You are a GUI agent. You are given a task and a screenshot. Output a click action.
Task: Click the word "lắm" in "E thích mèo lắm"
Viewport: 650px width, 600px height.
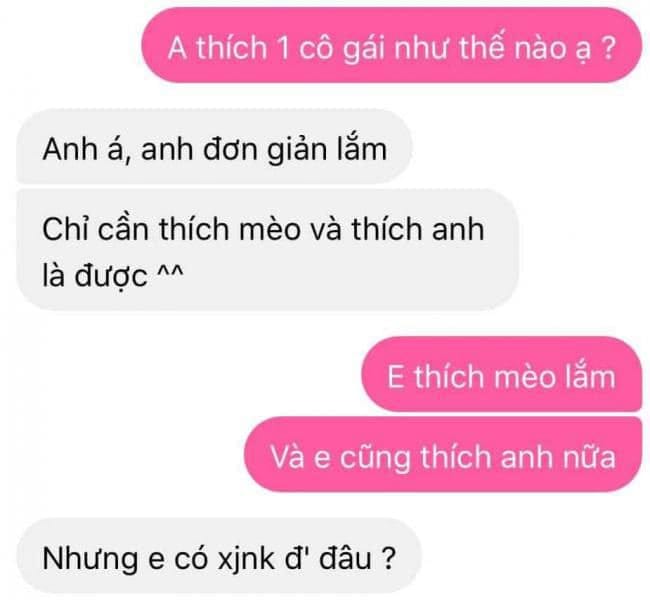pos(590,375)
